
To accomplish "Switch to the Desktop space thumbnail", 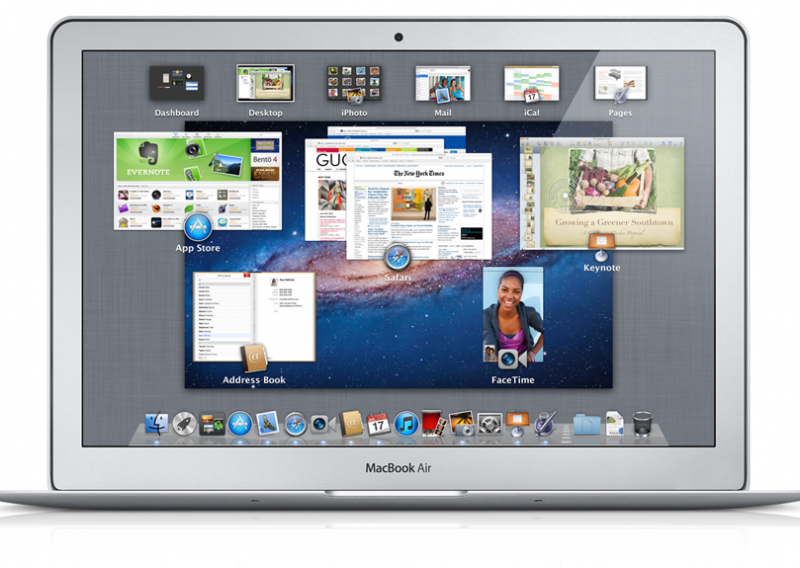I will click(265, 83).
